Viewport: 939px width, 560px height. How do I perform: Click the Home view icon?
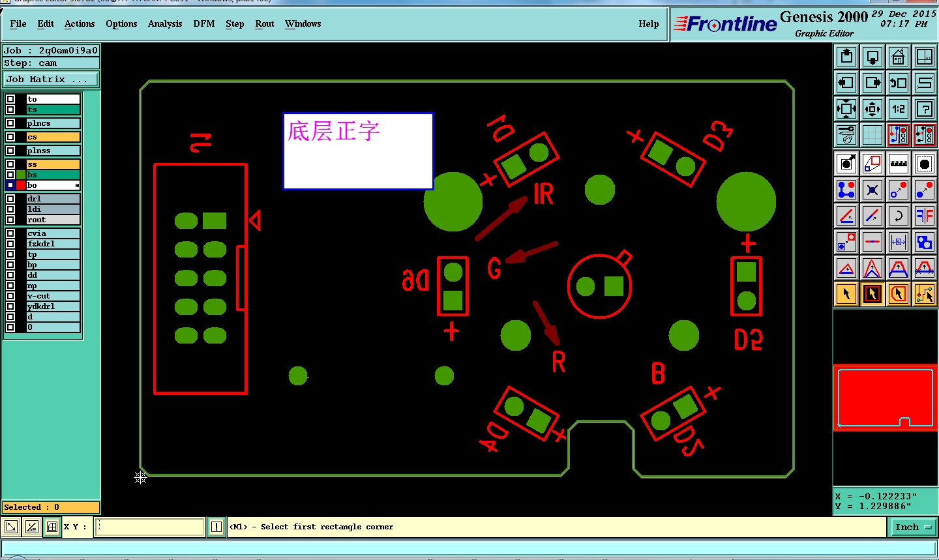[x=899, y=57]
